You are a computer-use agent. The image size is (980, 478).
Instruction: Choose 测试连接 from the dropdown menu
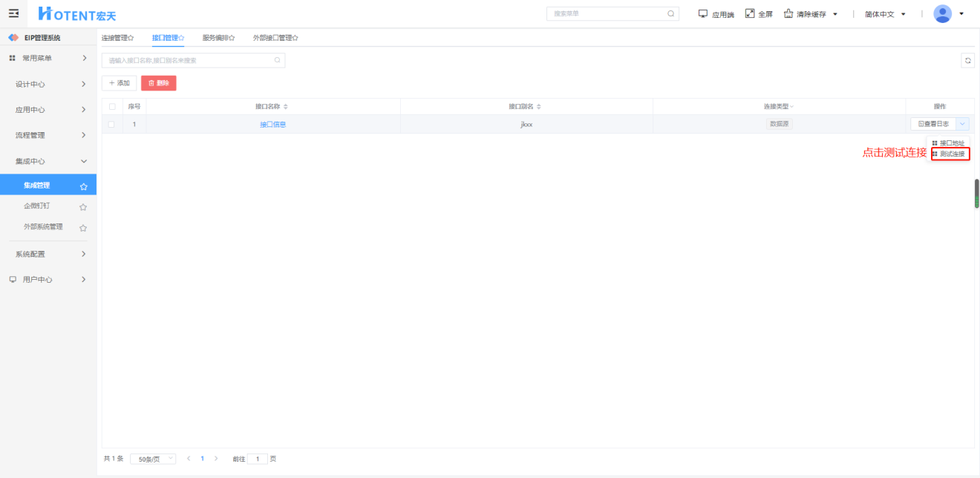[950, 154]
